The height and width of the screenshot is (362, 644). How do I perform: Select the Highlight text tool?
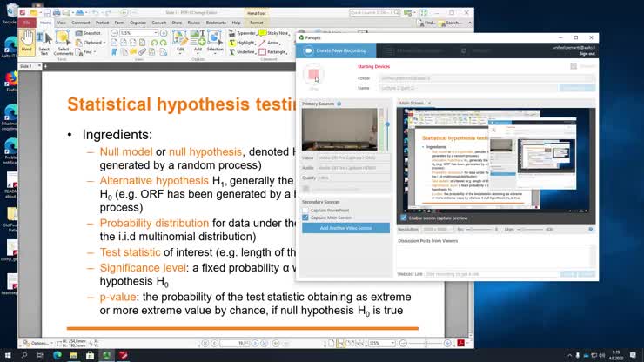coord(242,43)
